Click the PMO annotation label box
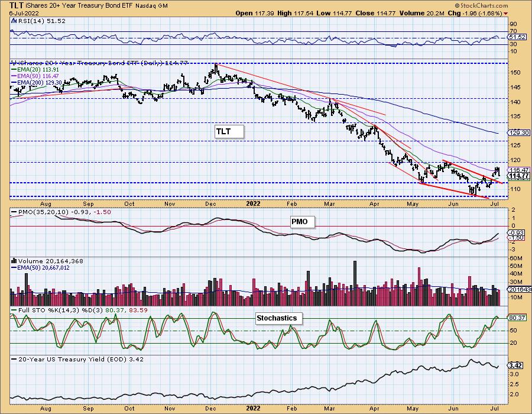Viewport: 532px width, 414px height. coord(302,222)
